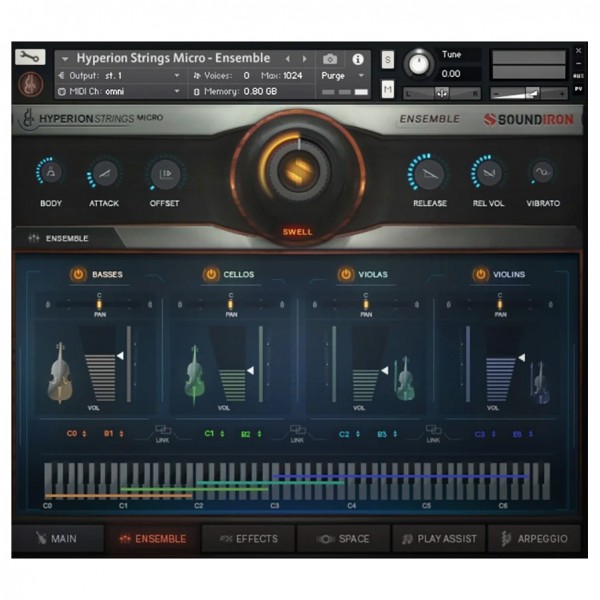
Task: Click the Cellos volume slider
Action: coord(234,364)
